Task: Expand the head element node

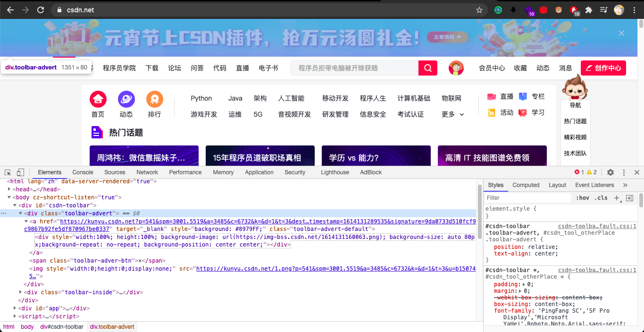Action: tap(9, 189)
